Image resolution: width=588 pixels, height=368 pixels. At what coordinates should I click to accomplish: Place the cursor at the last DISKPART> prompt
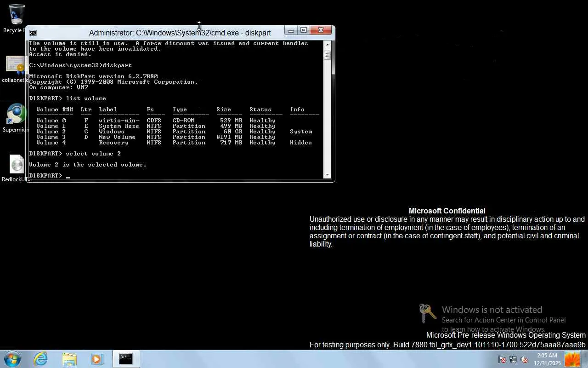[x=68, y=176]
